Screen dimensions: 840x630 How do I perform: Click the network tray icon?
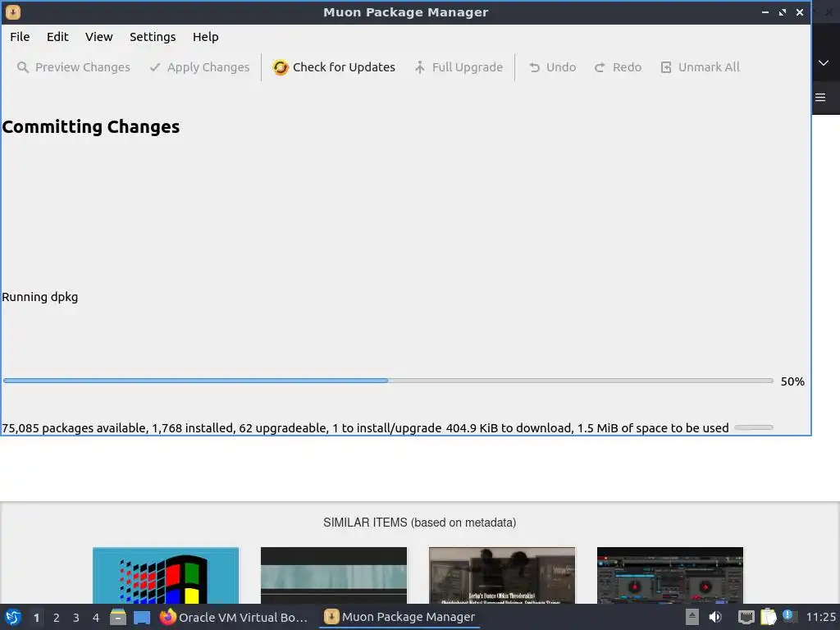746,617
